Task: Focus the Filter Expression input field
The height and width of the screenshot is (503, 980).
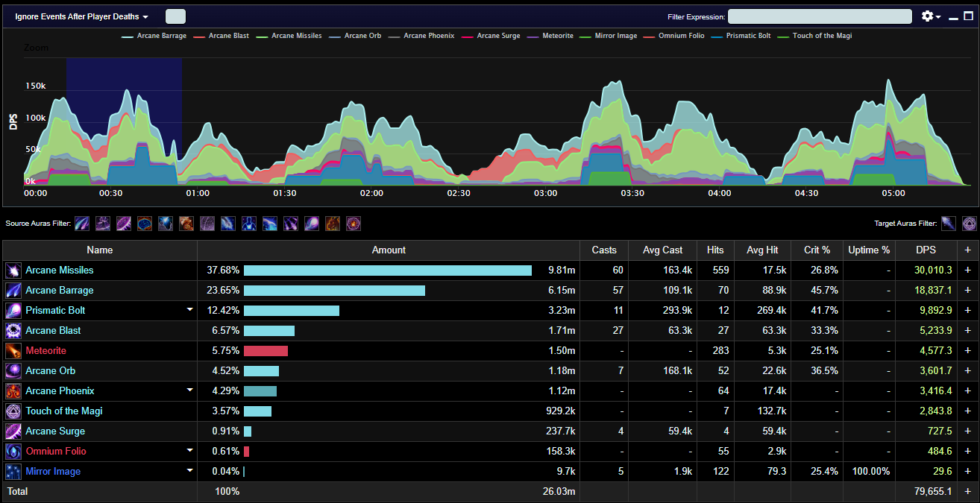Action: tap(820, 16)
